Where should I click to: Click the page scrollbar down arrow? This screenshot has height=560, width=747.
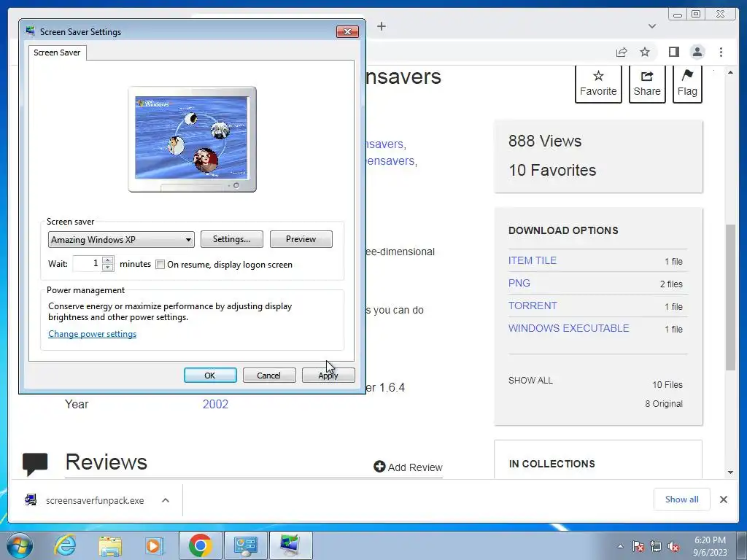730,472
